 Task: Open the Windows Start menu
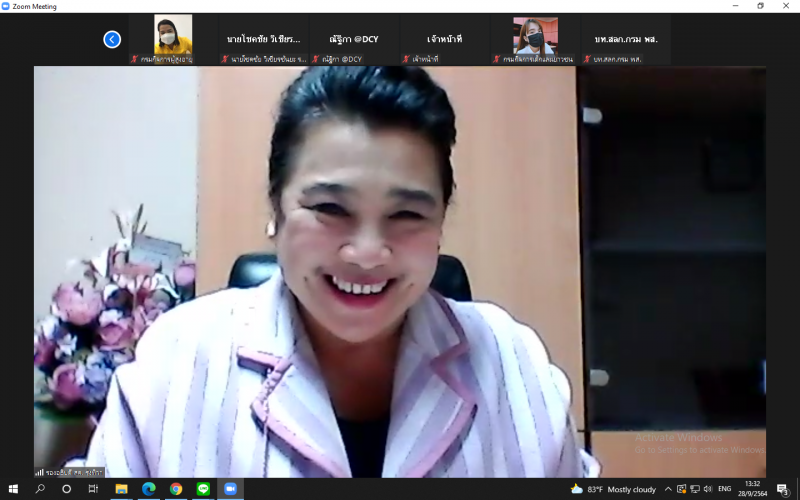[13, 489]
